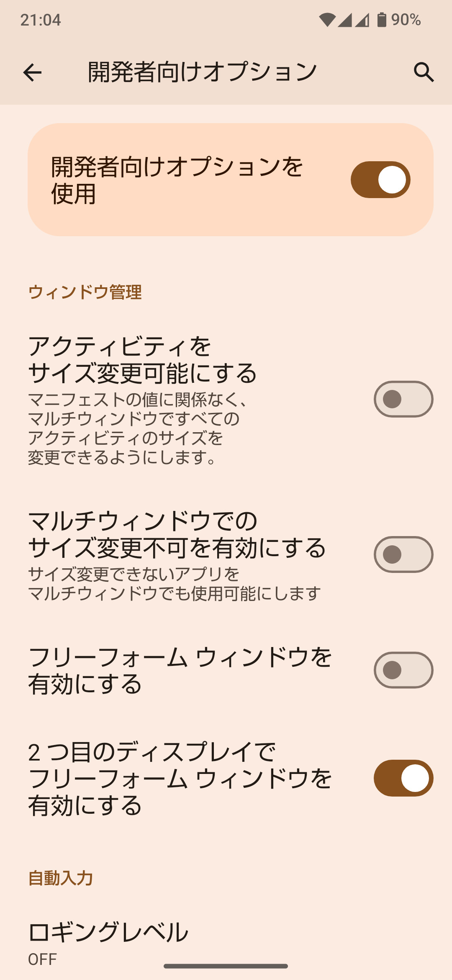This screenshot has height=980, width=452.
Task: Tap the first mobile signal strength icon
Action: tap(345, 20)
